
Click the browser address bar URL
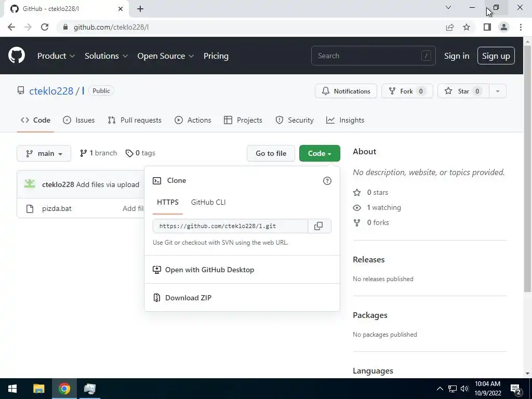click(111, 27)
